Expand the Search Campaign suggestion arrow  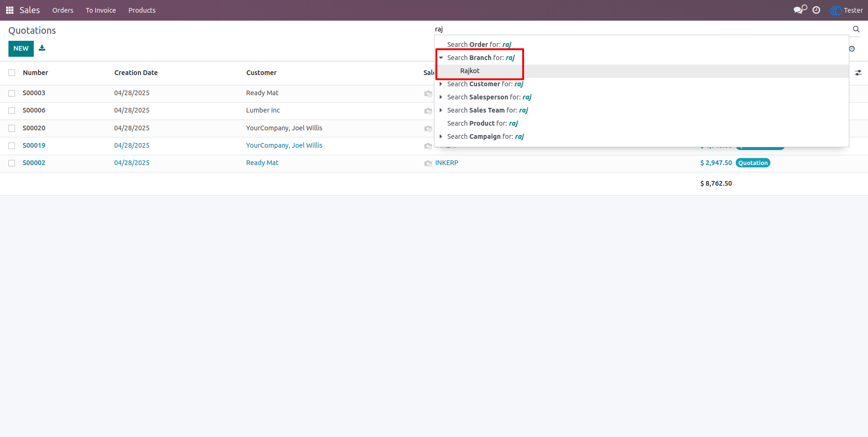441,136
